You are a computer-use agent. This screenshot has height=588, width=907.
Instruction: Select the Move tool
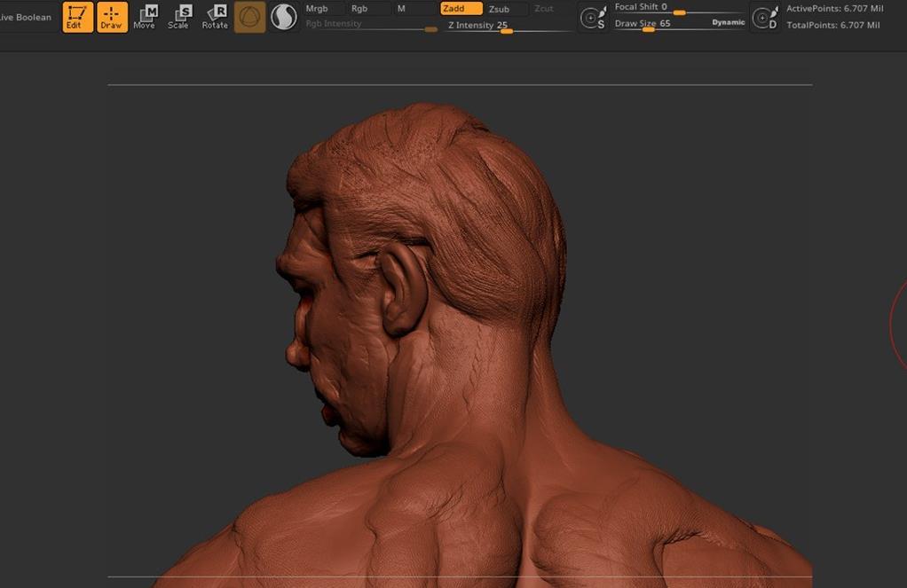pyautogui.click(x=145, y=17)
